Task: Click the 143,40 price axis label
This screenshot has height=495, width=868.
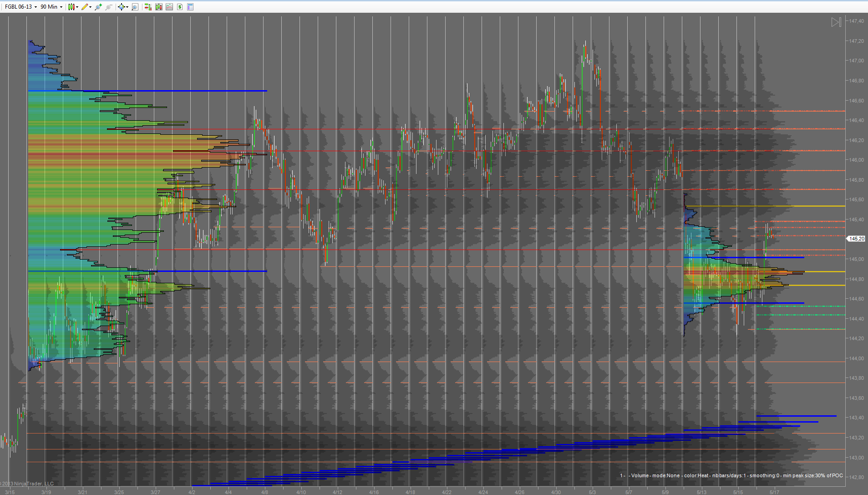Action: tap(856, 418)
